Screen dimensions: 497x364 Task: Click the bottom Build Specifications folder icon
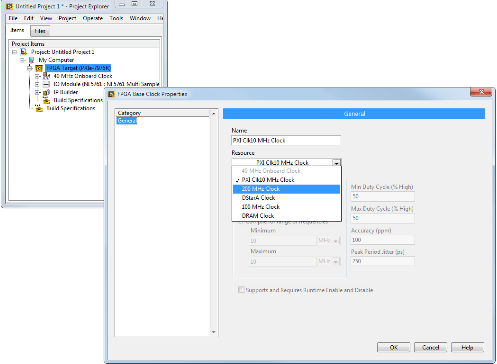(x=39, y=108)
